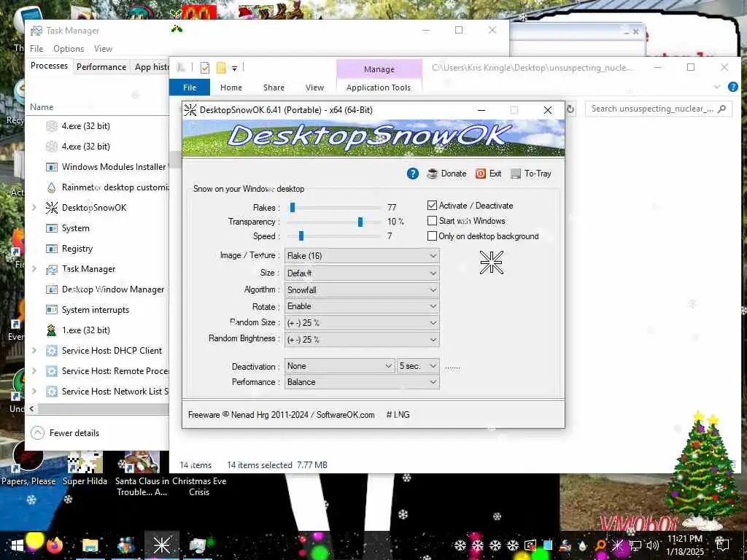Expand the DesktopSnowOK process row
Screen dimensions: 747x560
pyautogui.click(x=34, y=208)
